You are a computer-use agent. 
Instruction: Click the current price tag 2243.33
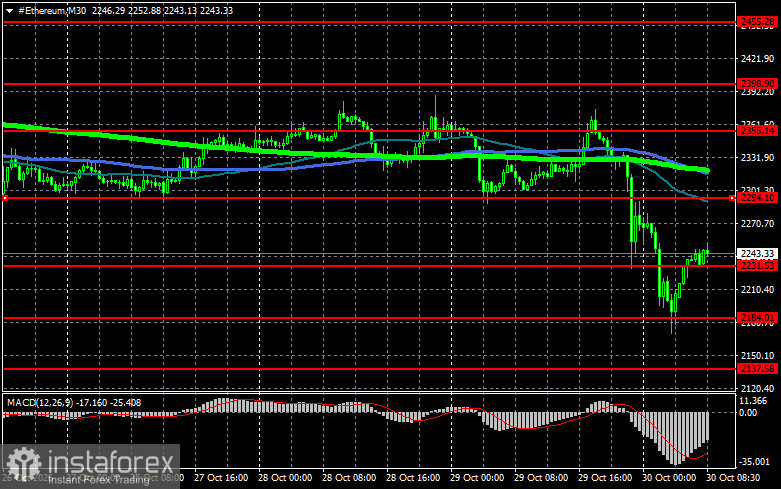tap(757, 253)
